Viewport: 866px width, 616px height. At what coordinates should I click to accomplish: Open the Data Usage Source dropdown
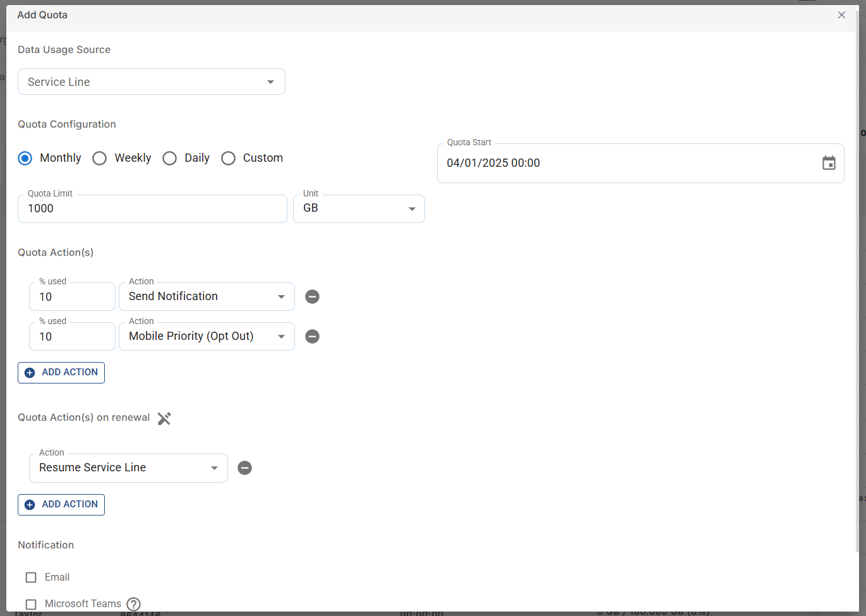tap(151, 82)
